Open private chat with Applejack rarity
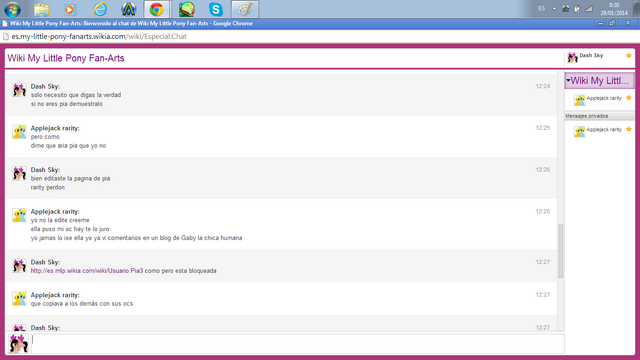Image resolution: width=640 pixels, height=360 pixels. 604,130
